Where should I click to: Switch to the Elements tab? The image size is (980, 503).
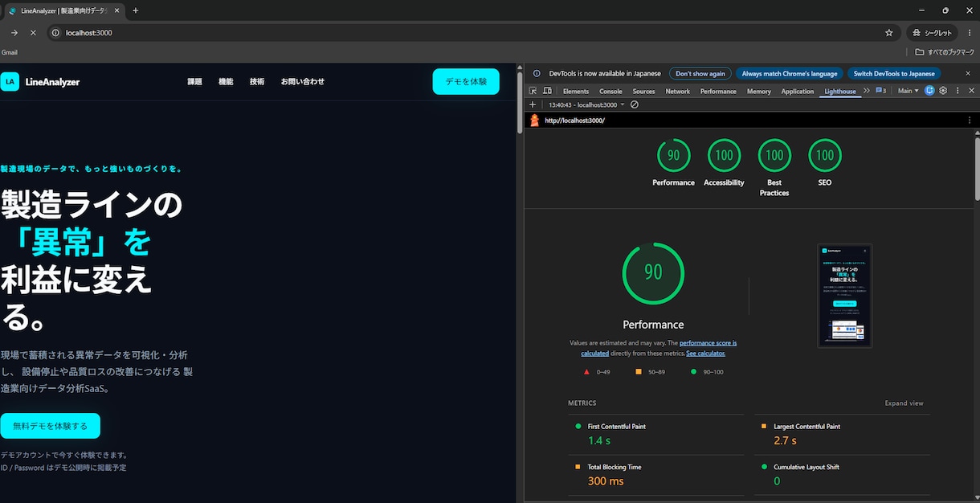click(x=576, y=91)
